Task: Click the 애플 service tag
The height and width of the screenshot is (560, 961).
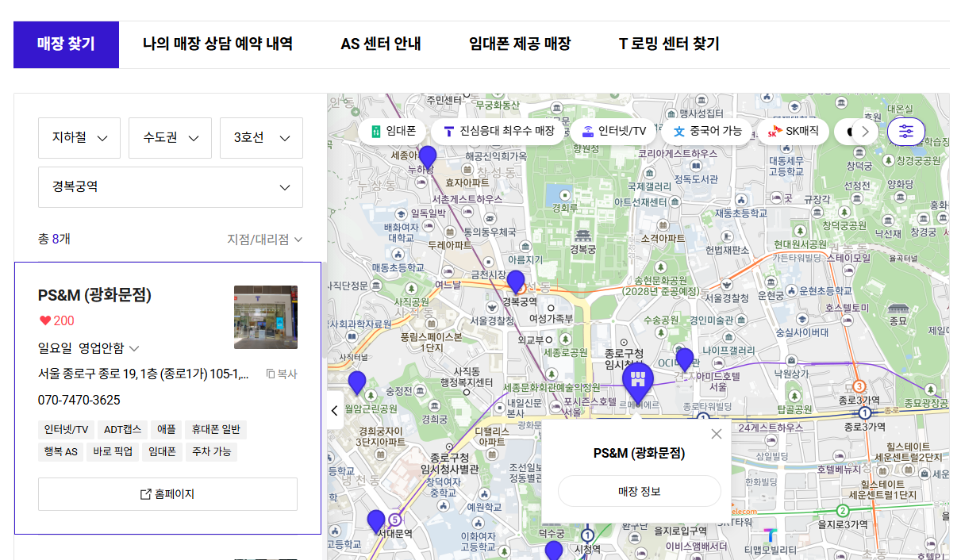Action: click(167, 430)
